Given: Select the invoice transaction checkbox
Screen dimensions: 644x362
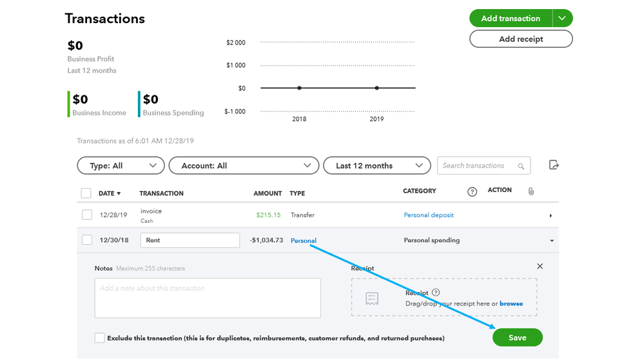Looking at the screenshot, I should click(x=87, y=215).
